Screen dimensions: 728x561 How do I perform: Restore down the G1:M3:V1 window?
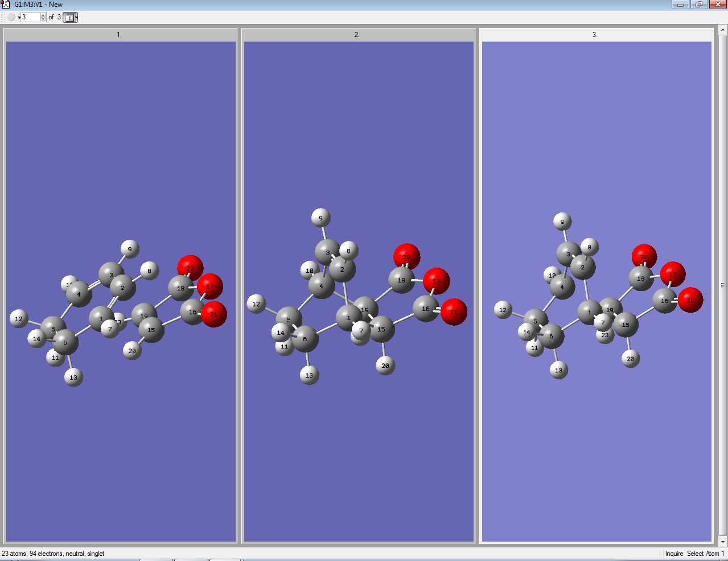[x=699, y=5]
